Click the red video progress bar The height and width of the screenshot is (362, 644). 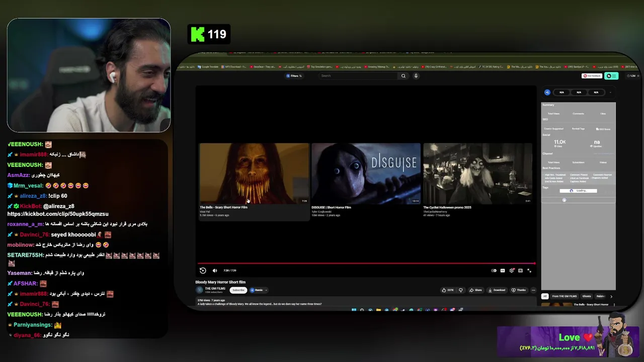366,263
